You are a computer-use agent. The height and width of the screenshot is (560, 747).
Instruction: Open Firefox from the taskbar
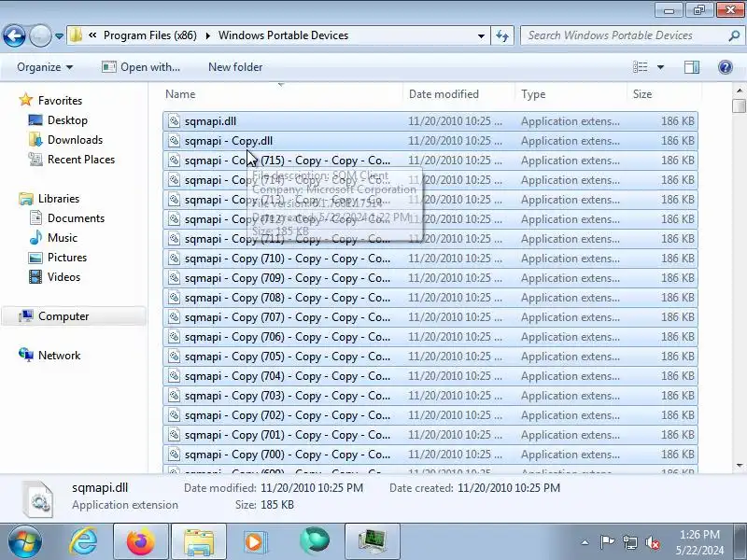click(141, 541)
